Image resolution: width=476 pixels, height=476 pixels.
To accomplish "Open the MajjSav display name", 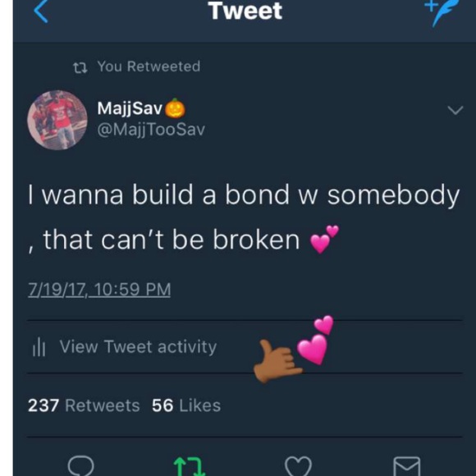I will [141, 108].
